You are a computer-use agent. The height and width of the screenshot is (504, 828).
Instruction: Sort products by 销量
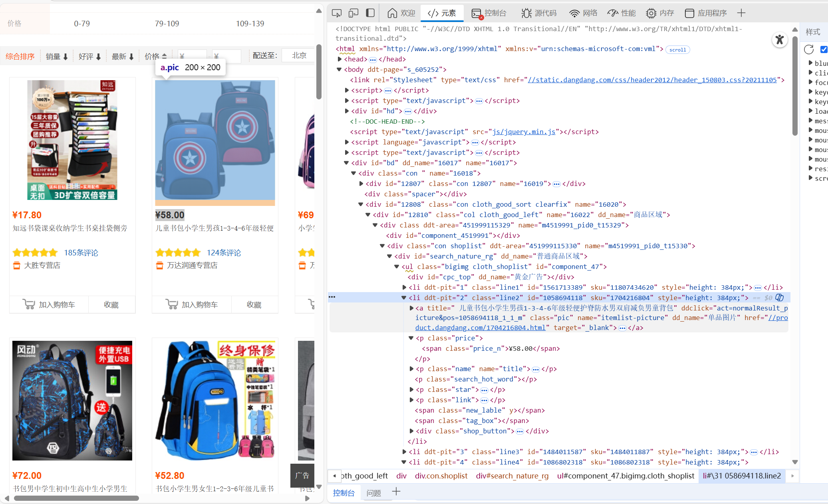(x=57, y=56)
